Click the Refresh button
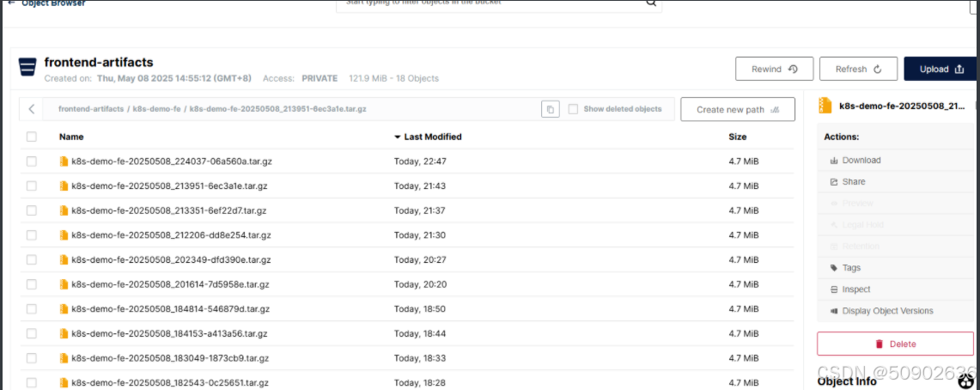 [x=858, y=69]
